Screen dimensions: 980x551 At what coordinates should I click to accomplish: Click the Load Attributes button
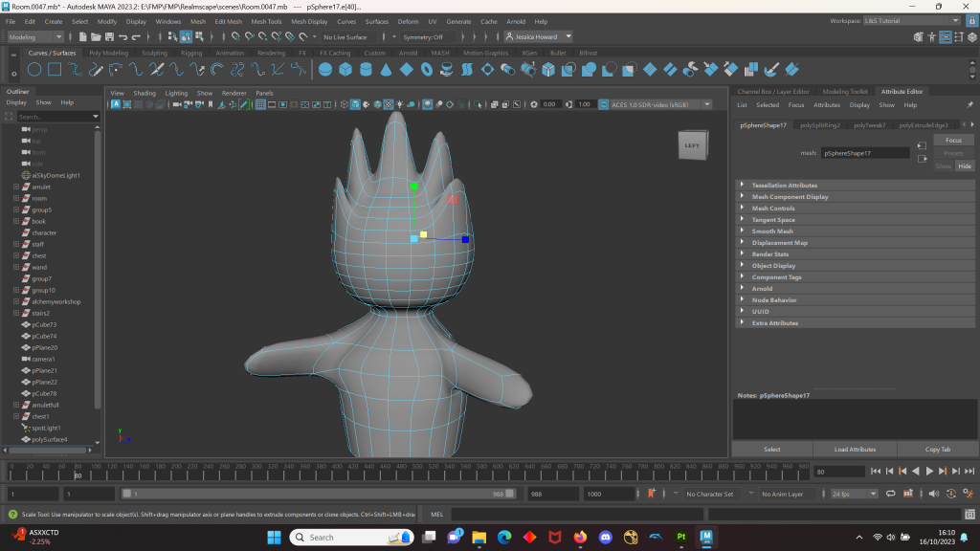pyautogui.click(x=855, y=450)
